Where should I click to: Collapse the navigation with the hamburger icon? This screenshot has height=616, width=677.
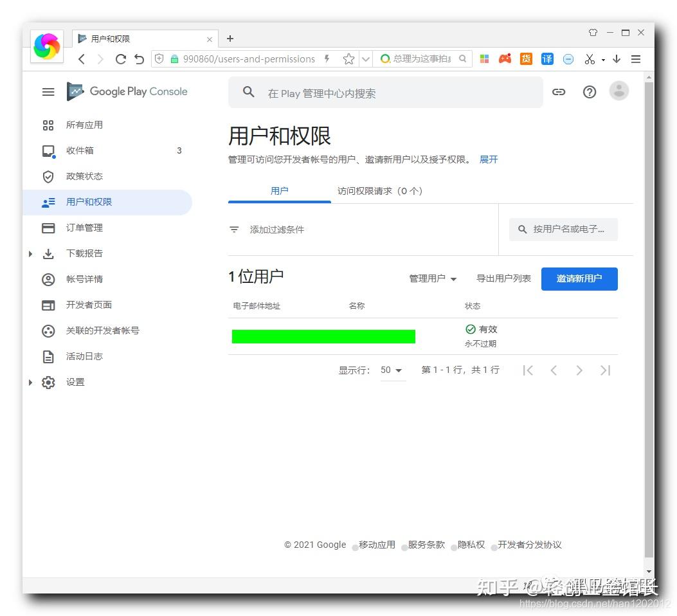point(48,91)
